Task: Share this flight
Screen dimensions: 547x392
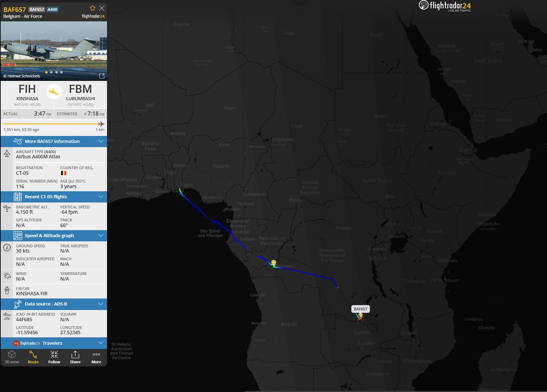Action: [75, 357]
